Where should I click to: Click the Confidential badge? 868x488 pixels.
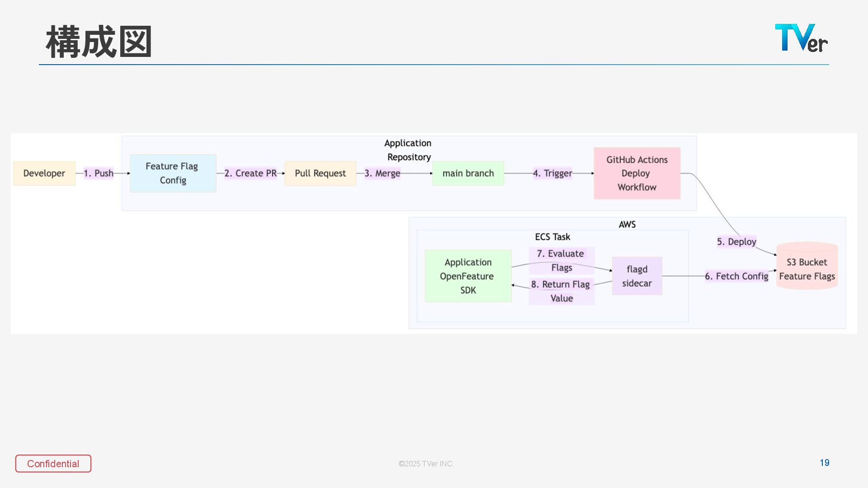[53, 464]
